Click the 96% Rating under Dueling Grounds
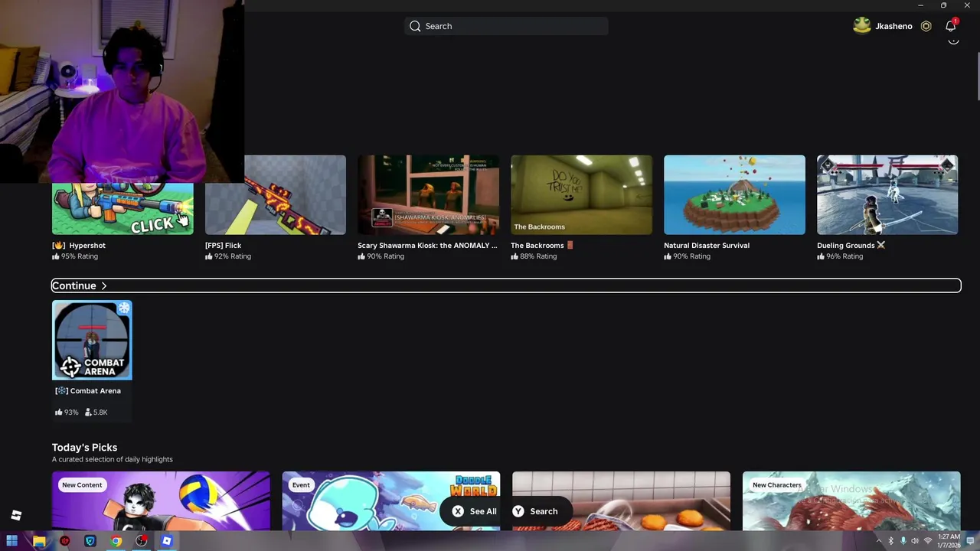Viewport: 980px width, 551px height. [840, 256]
